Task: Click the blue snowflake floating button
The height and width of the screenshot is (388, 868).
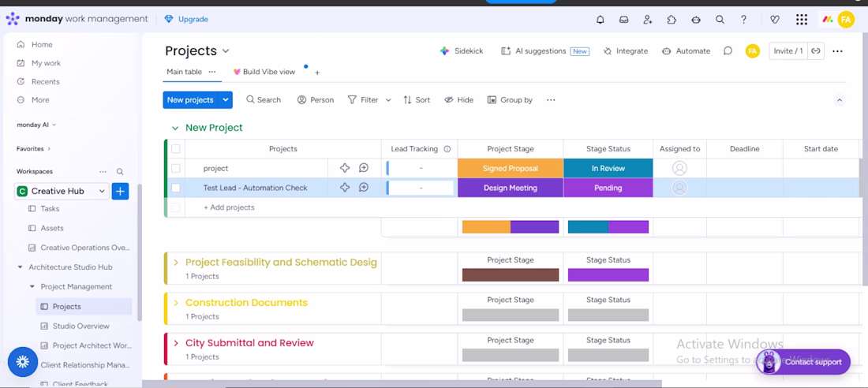Action: 23,362
